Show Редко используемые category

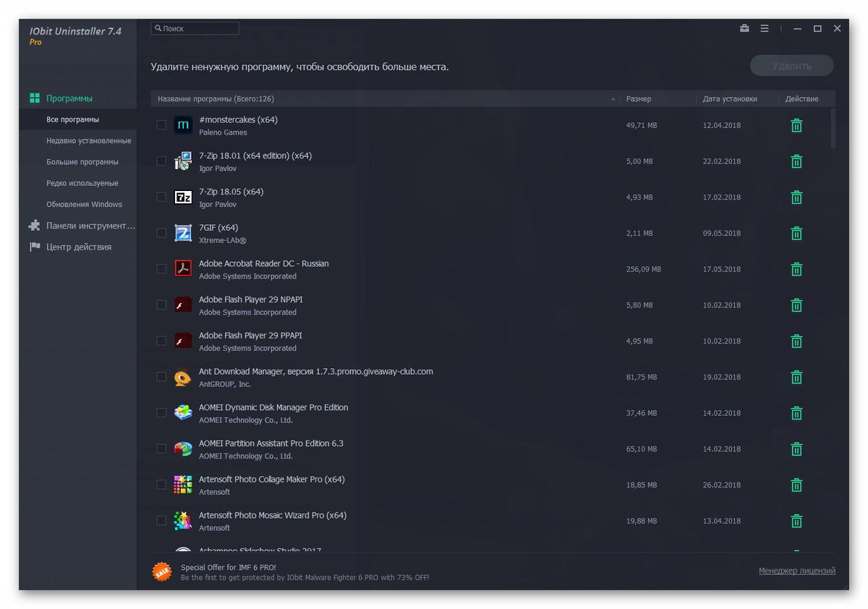(82, 183)
